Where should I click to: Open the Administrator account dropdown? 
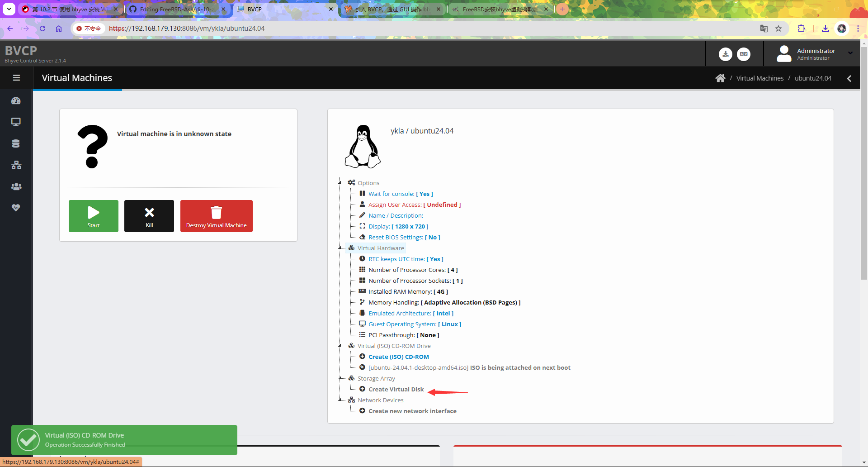click(850, 53)
